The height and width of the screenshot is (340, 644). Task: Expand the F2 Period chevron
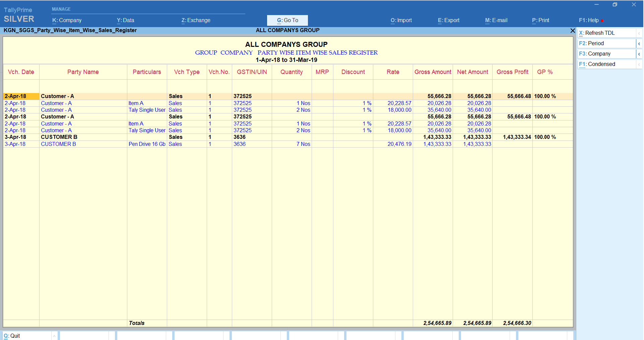[x=639, y=44]
